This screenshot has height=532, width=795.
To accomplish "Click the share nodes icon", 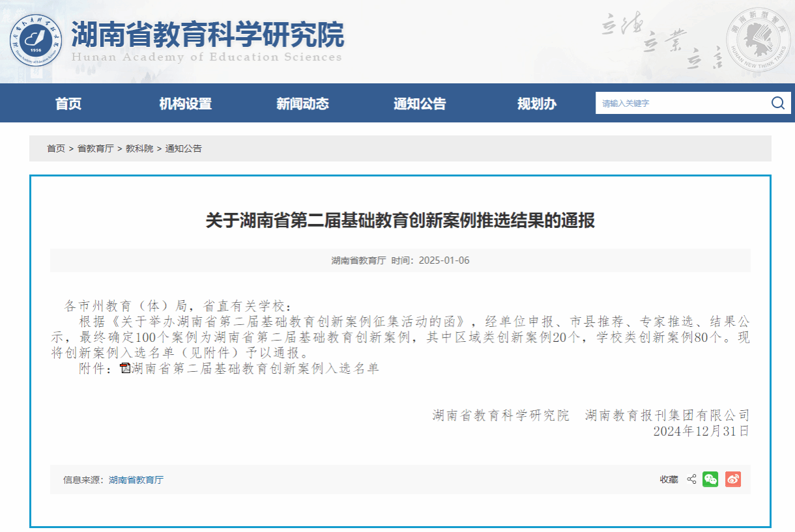I will click(691, 479).
